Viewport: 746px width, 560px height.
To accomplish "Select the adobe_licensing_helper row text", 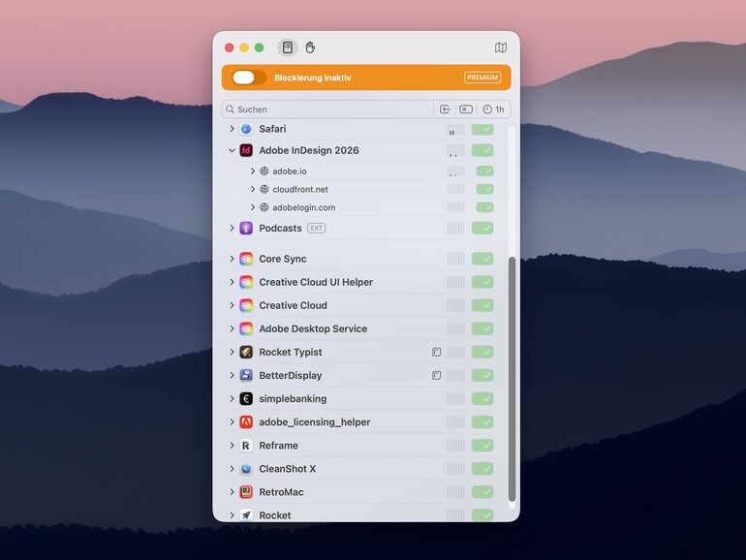I will [x=315, y=422].
